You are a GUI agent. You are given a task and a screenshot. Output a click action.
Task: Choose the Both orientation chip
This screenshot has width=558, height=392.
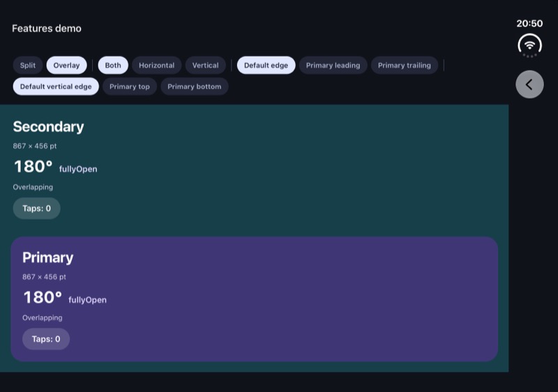113,66
